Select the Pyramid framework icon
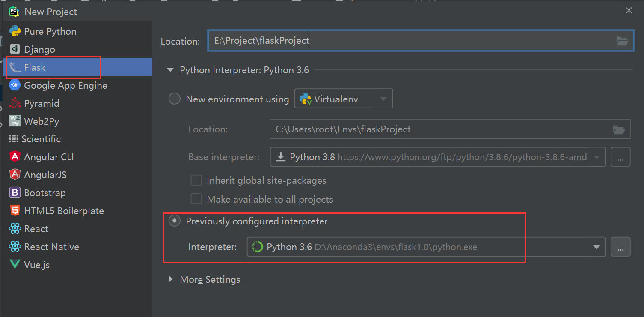The width and height of the screenshot is (644, 317). 15,103
